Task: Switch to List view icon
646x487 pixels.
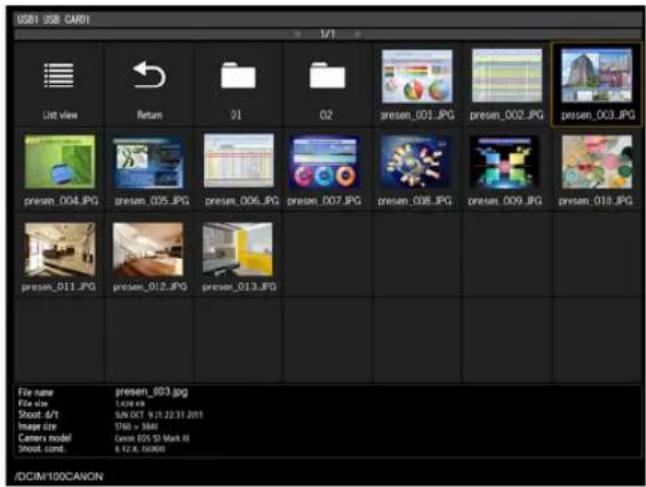Action: tap(59, 75)
